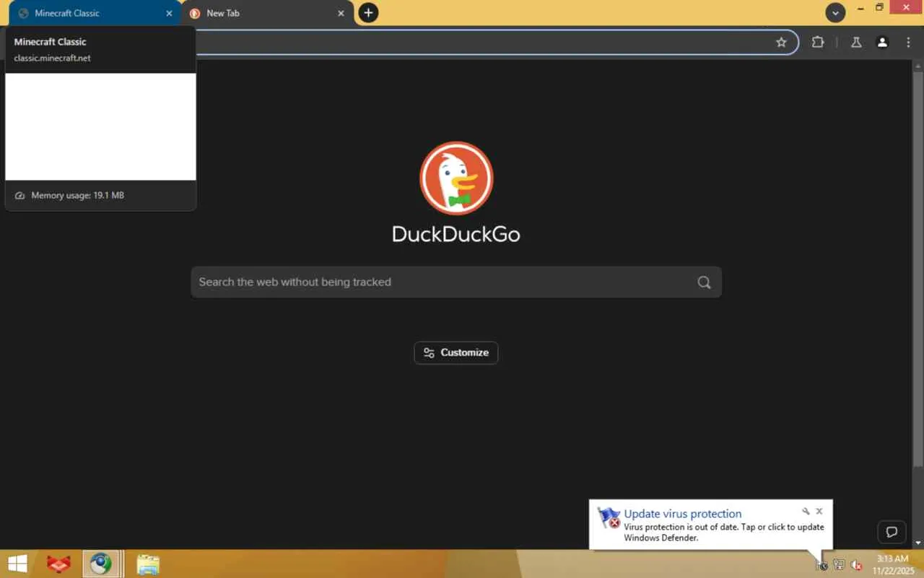The image size is (924, 578).
Task: Open a new browser tab with plus button
Action: coord(368,12)
